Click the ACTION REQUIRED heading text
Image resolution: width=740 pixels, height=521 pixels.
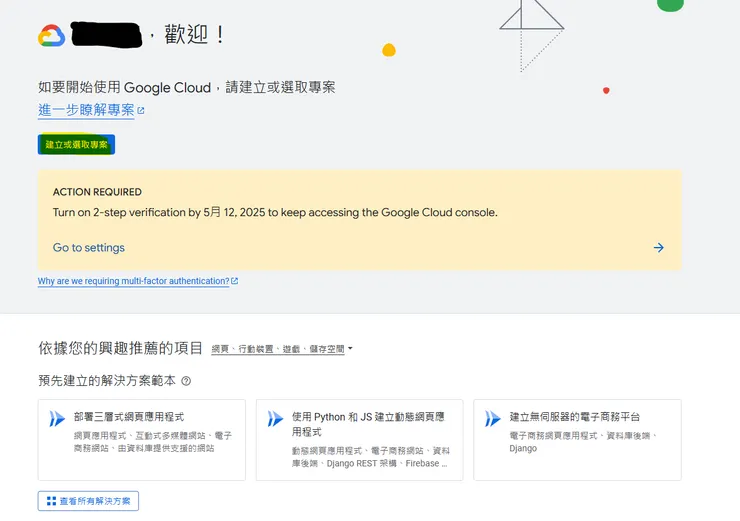[97, 192]
